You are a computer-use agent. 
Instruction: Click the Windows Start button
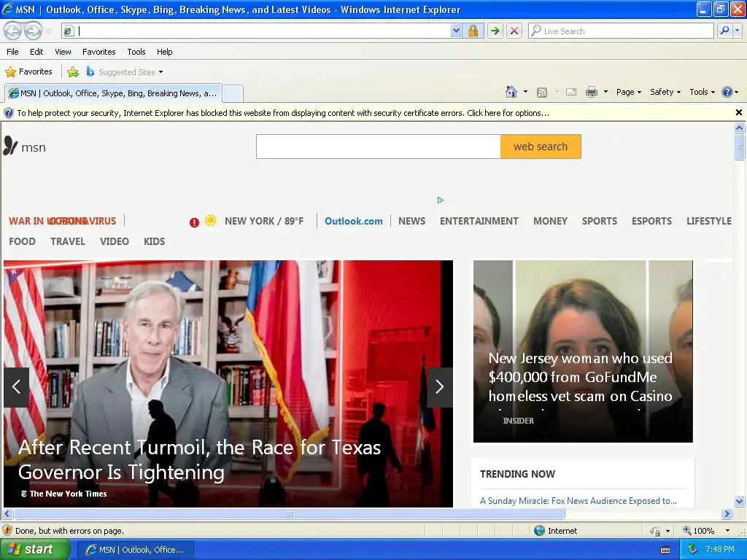point(34,550)
